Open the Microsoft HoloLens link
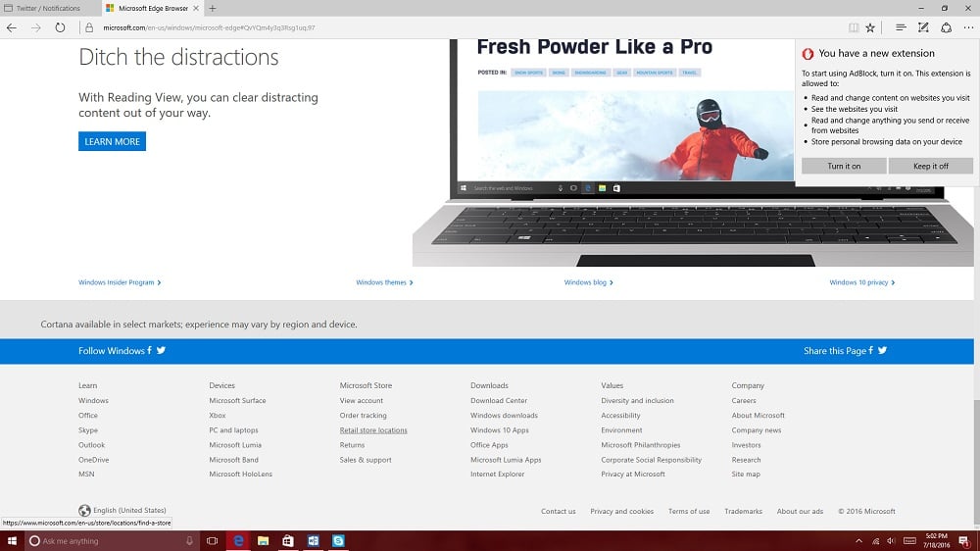The image size is (980, 551). [241, 475]
